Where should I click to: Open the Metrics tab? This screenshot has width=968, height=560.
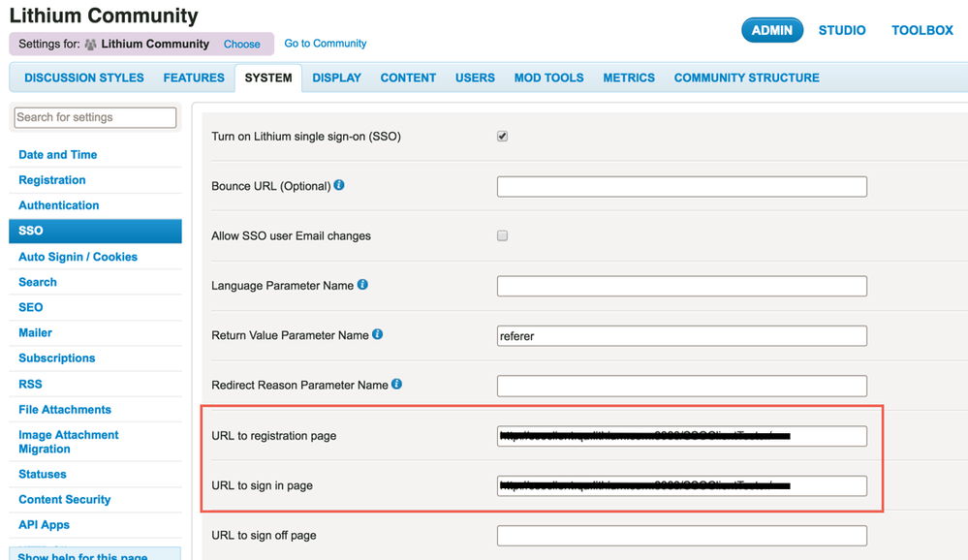pos(629,78)
